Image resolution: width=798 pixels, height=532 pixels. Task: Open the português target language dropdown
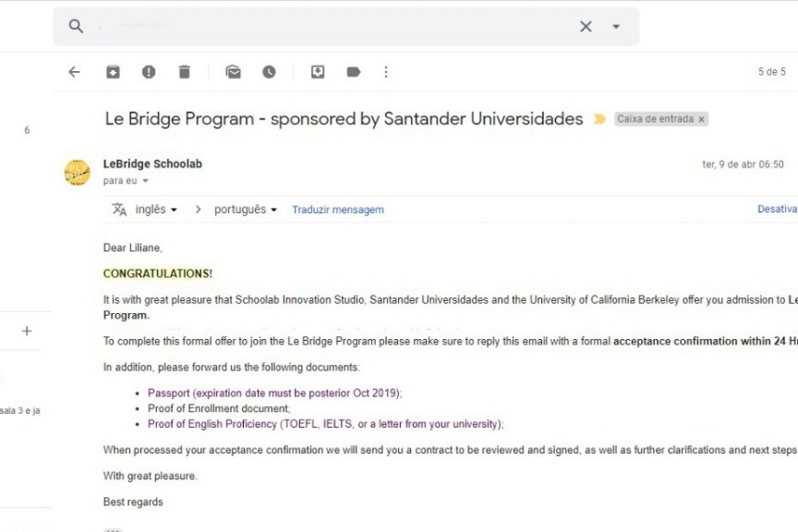(246, 210)
